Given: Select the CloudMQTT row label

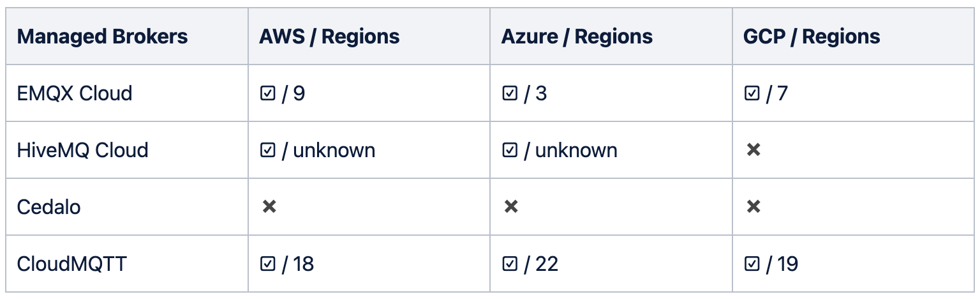Looking at the screenshot, I should pyautogui.click(x=72, y=264).
